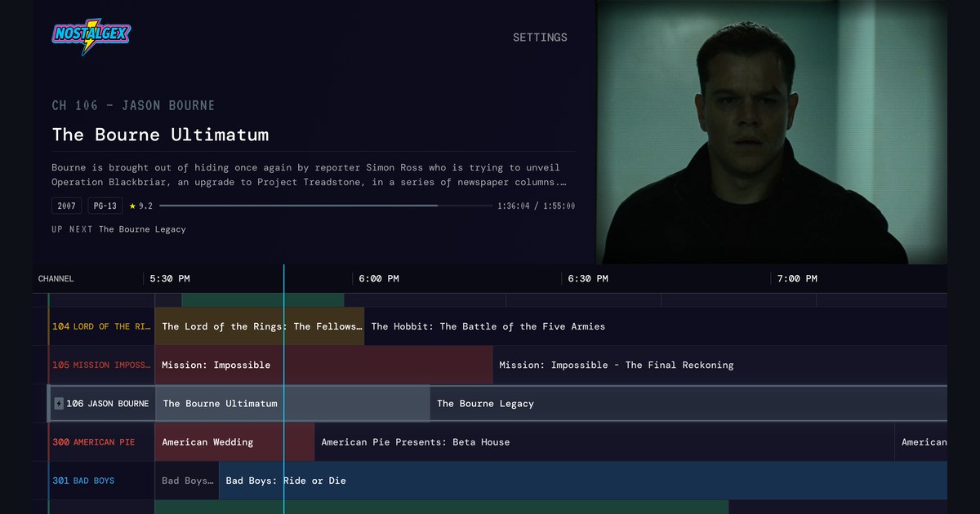Open American Pie Presents: Beta House
The image size is (980, 514).
(x=604, y=442)
